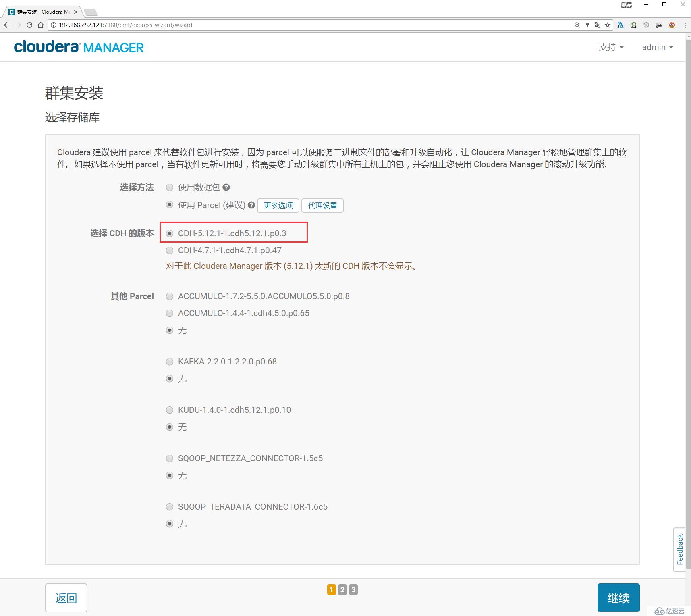
Task: Click the 继续 button
Action: pyautogui.click(x=618, y=598)
